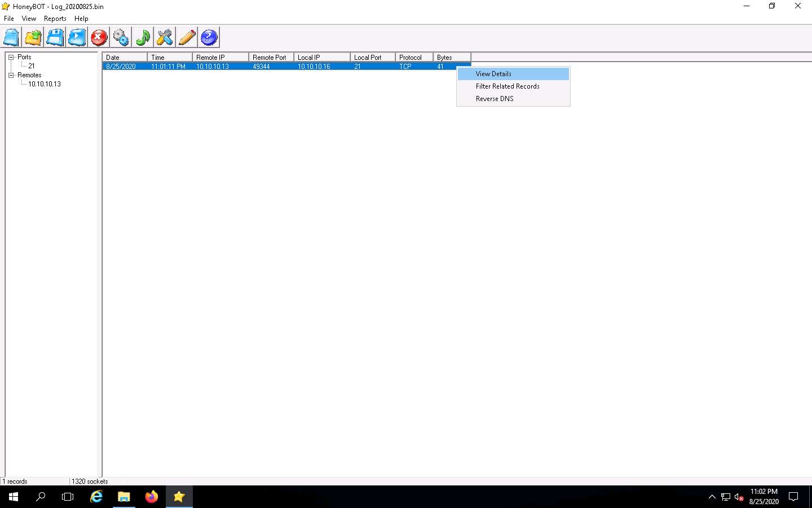Viewport: 812px width, 508px height.
Task: Open the Reports menu
Action: click(x=55, y=19)
